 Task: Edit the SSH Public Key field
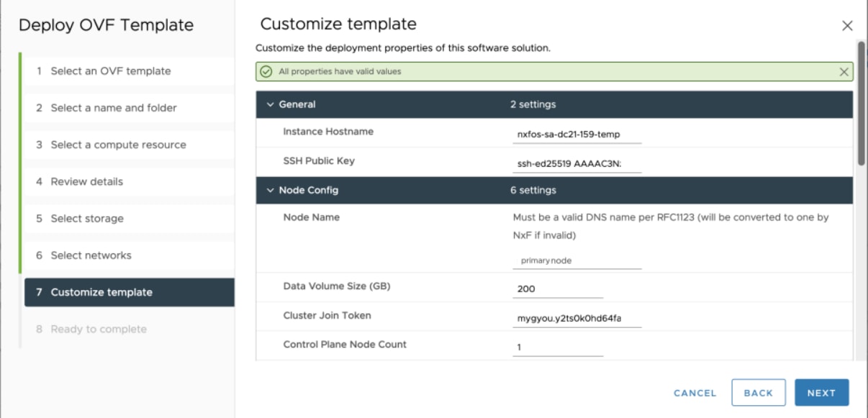coord(577,164)
